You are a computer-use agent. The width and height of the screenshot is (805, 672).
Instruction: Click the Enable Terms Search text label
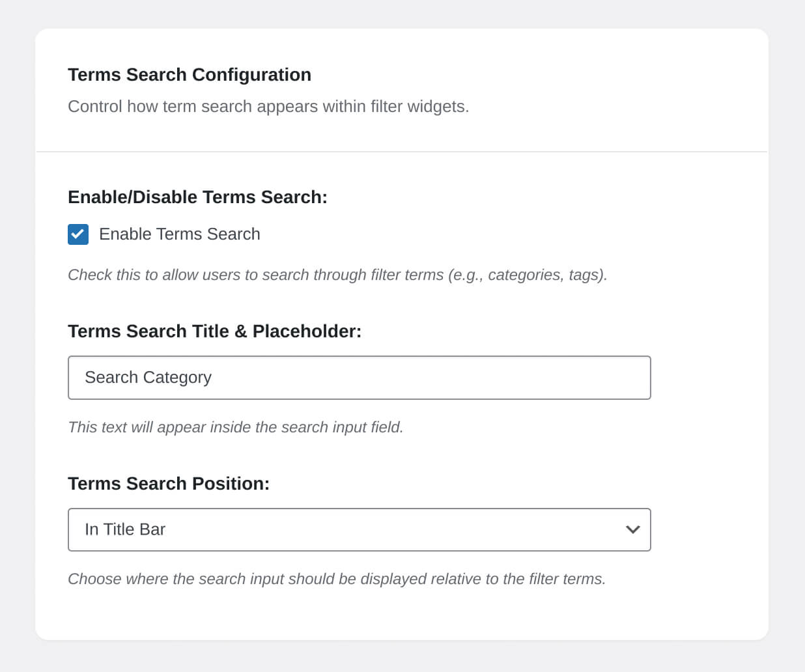click(x=180, y=234)
